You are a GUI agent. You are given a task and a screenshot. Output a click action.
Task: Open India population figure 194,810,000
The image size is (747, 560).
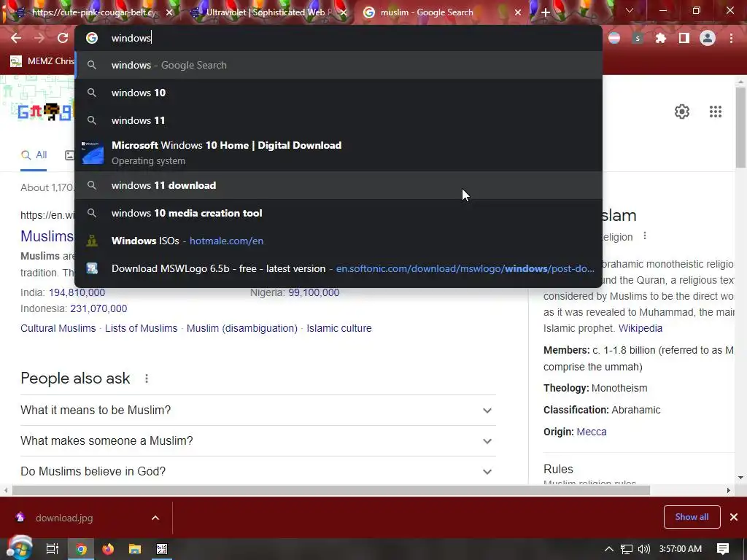pyautogui.click(x=77, y=292)
